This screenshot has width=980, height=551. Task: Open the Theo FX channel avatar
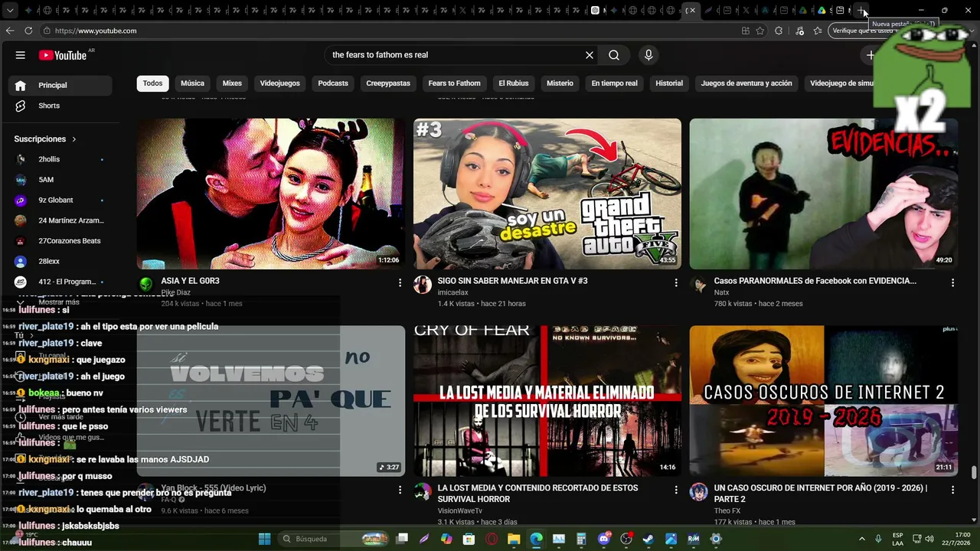[699, 492]
